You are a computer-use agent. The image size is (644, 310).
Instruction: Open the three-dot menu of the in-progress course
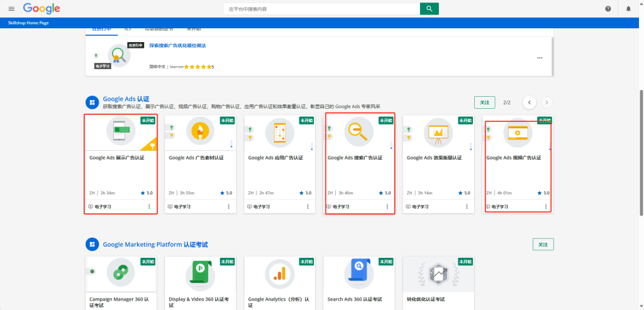tap(540, 58)
